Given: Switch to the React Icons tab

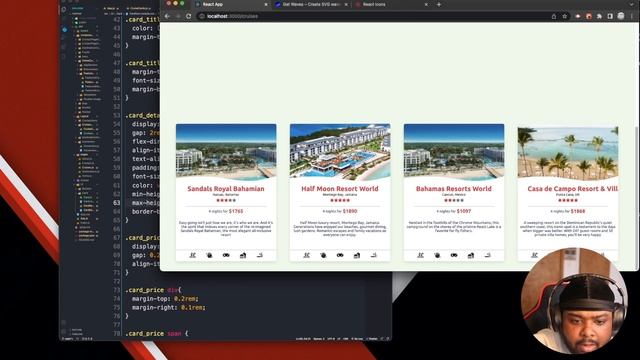Looking at the screenshot, I should point(391,4).
